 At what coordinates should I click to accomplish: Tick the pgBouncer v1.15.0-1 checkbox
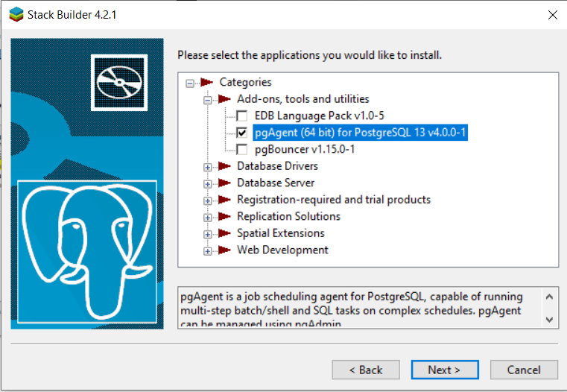point(241,149)
